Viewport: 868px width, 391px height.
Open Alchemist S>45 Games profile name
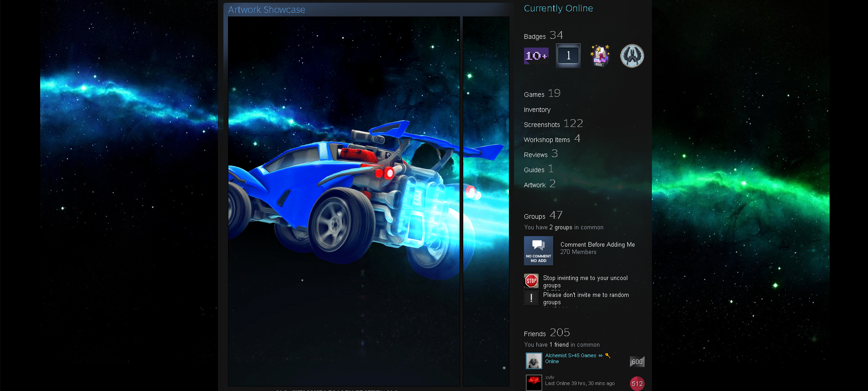point(577,355)
